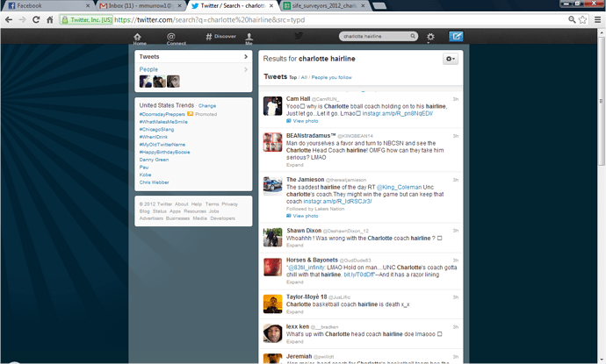Screen dimensions: 606x364
Task: Go to browser home page
Action: pos(50,19)
